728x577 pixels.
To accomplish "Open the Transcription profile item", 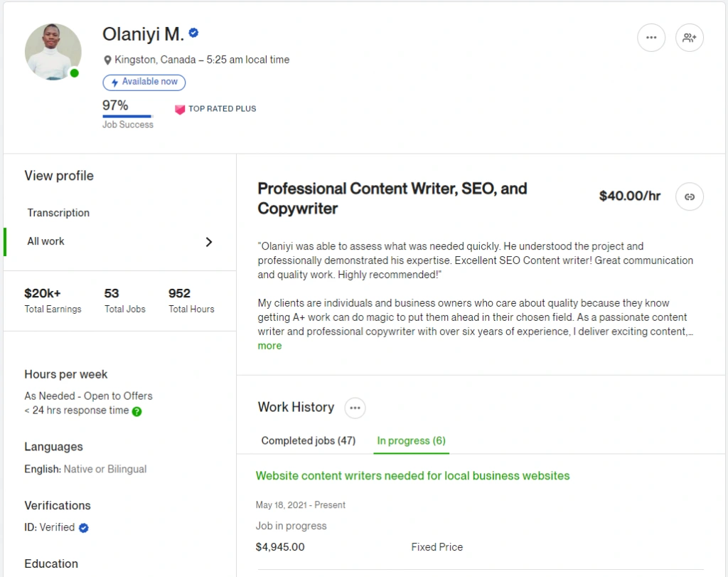I will (58, 213).
